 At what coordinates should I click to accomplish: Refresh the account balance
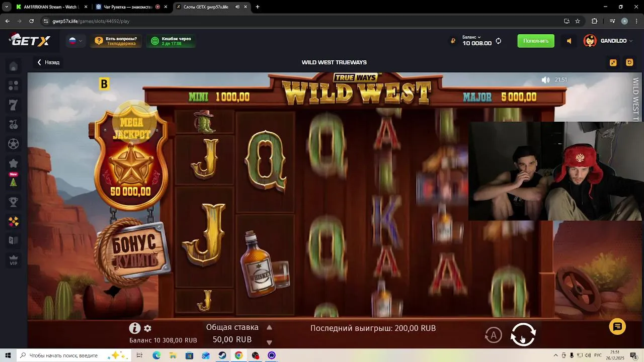[499, 41]
